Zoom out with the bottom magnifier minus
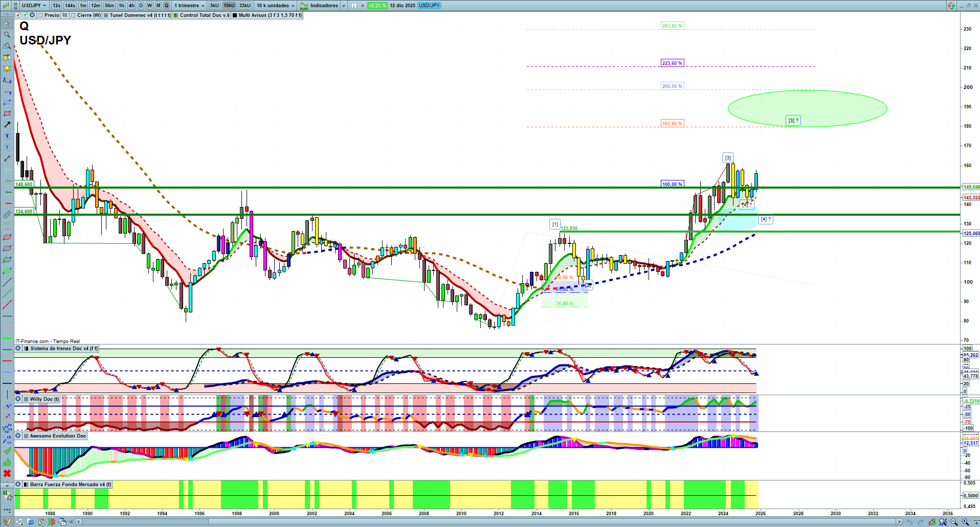 point(954,522)
